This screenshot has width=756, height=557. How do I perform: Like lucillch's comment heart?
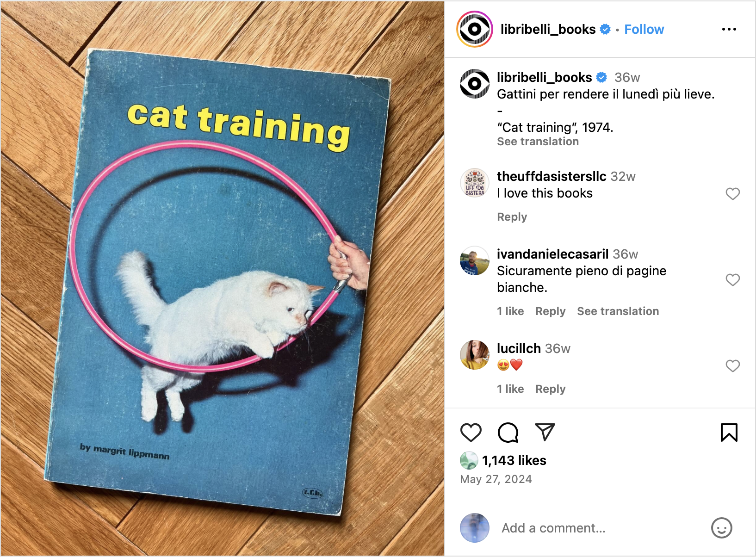(x=733, y=365)
